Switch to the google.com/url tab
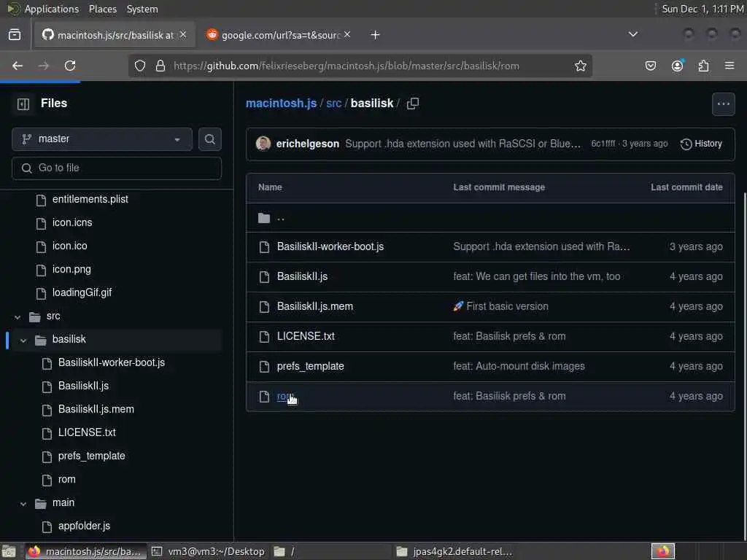Screen dimensions: 747x560 point(279,35)
